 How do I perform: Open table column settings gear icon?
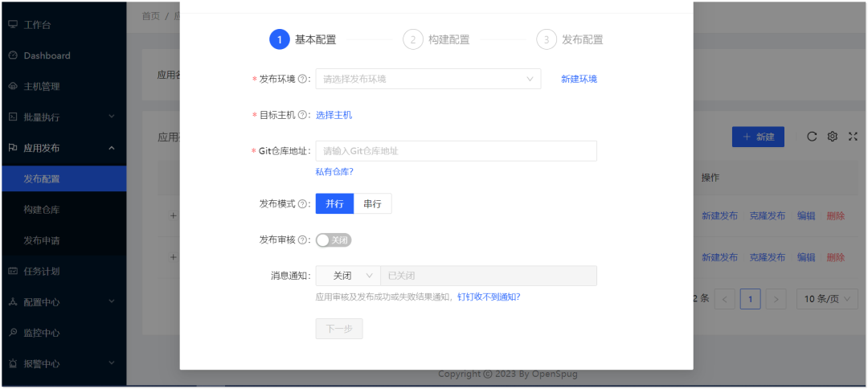833,137
